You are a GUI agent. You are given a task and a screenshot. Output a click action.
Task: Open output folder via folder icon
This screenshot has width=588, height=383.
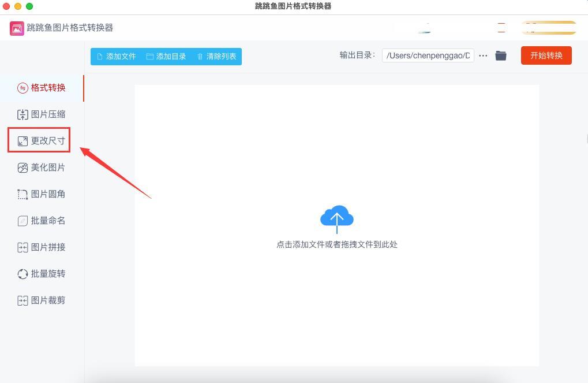(501, 55)
